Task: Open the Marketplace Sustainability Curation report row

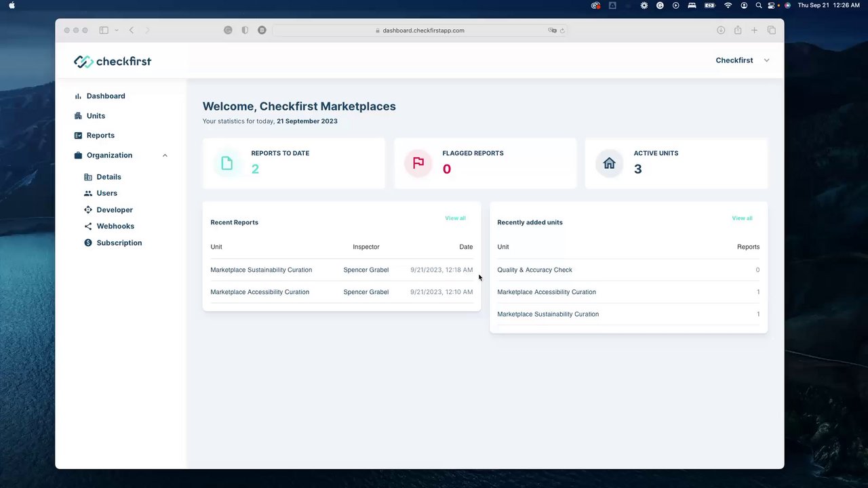Action: 342,270
